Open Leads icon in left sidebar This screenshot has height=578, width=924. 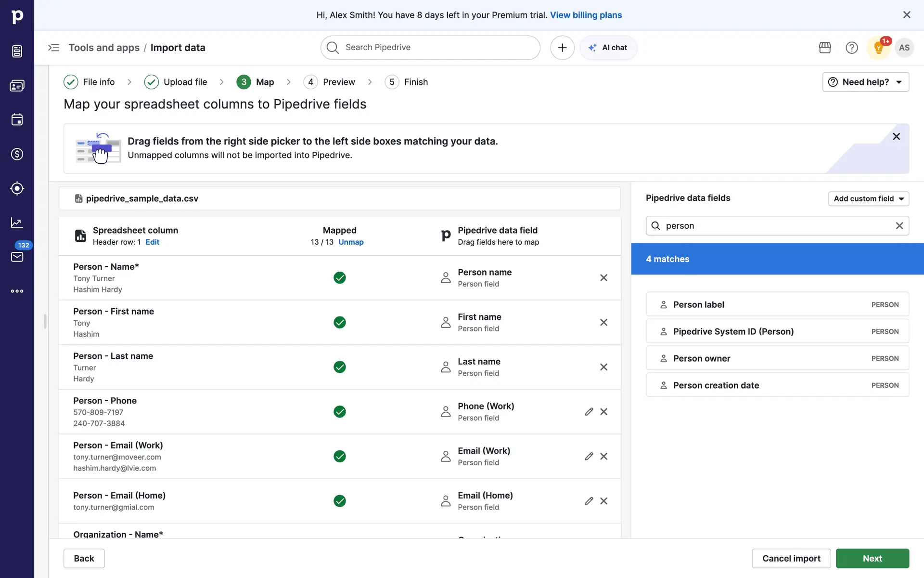(x=17, y=51)
